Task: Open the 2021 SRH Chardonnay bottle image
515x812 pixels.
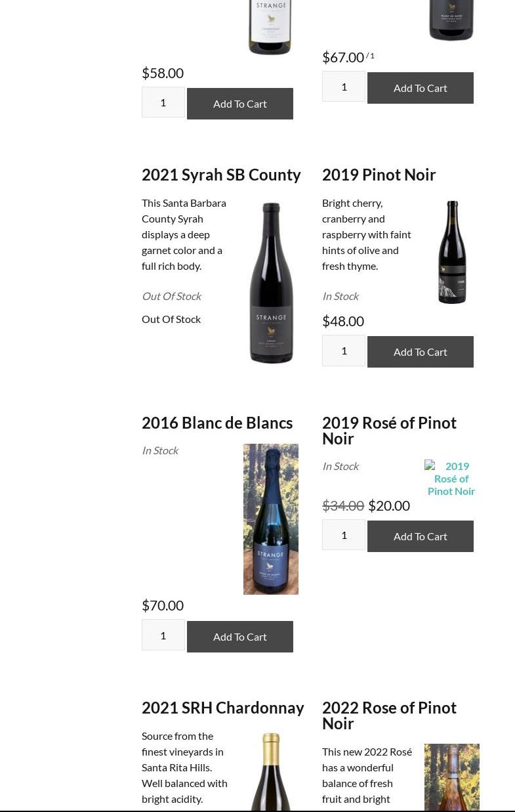Action: [x=271, y=771]
